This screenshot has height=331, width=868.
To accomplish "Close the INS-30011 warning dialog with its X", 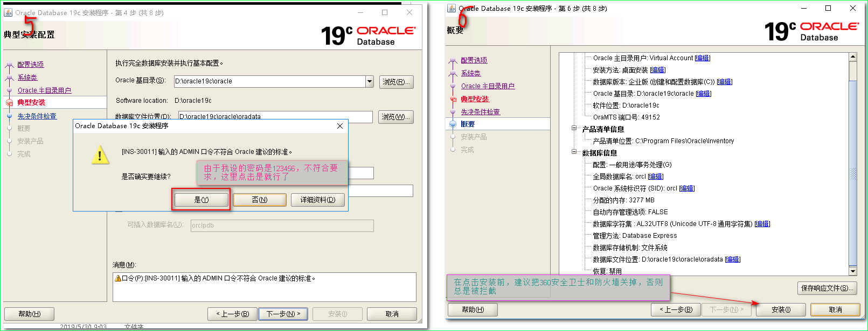I will [x=339, y=126].
